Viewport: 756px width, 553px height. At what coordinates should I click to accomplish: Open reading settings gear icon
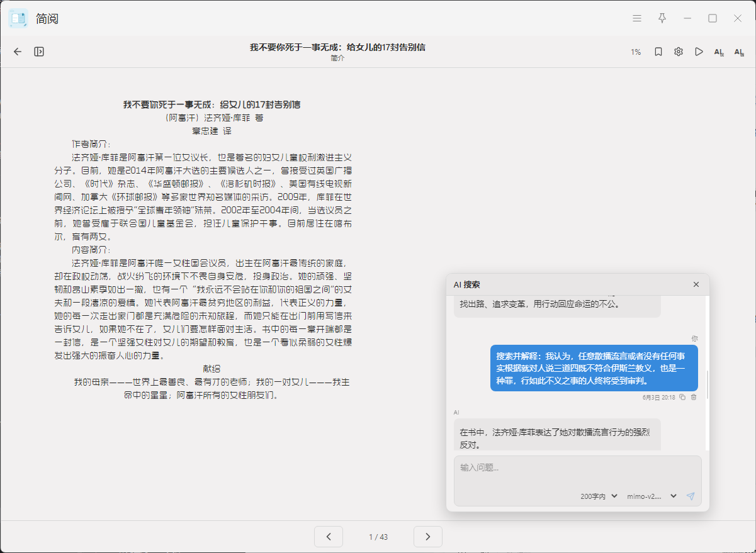[x=679, y=52]
